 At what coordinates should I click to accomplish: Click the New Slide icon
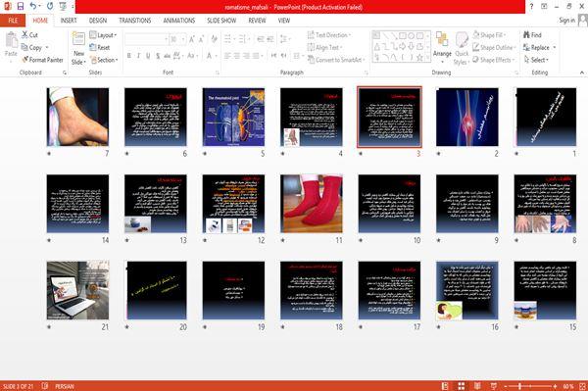coord(78,39)
